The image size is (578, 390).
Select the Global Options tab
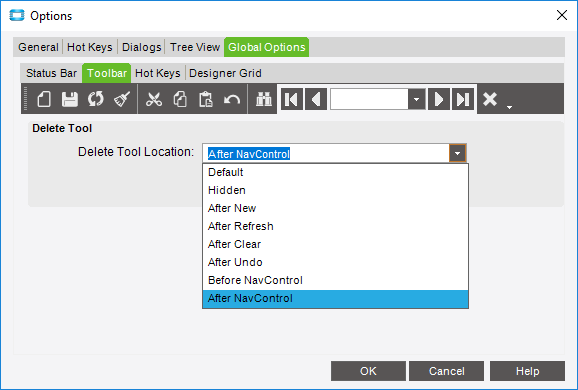click(267, 47)
